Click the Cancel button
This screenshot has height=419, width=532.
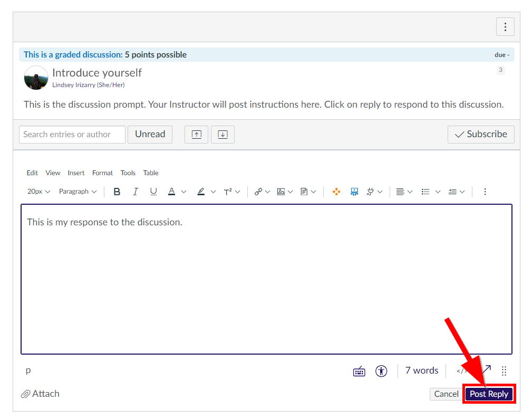[446, 394]
